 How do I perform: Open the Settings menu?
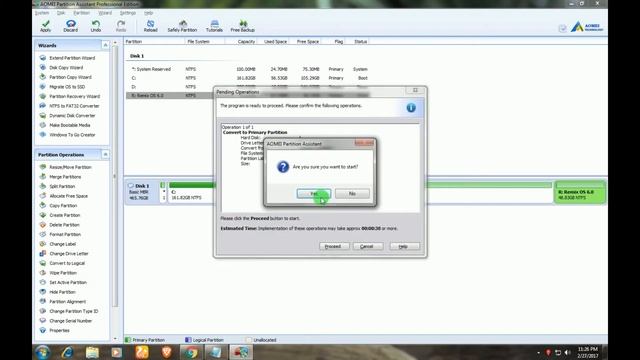tap(128, 13)
